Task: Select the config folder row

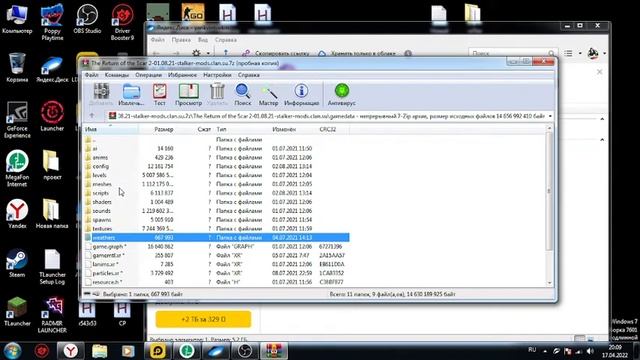Action: coord(216,167)
